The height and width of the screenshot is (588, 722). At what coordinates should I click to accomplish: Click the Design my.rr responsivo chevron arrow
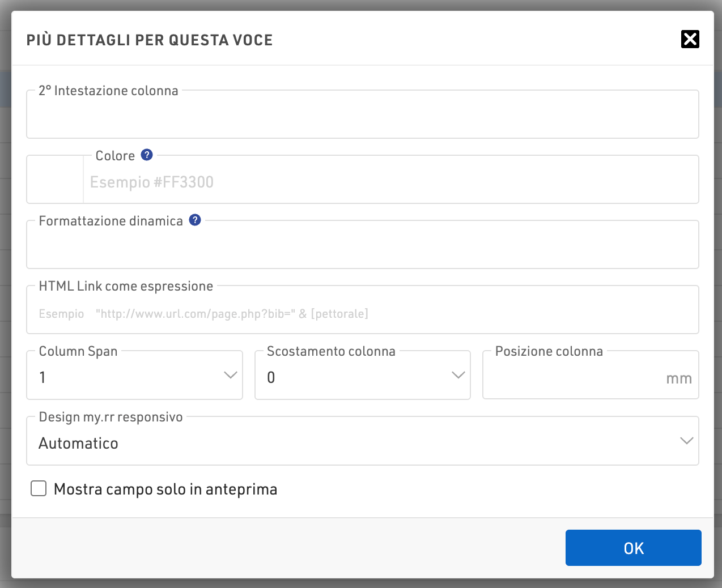coord(686,441)
